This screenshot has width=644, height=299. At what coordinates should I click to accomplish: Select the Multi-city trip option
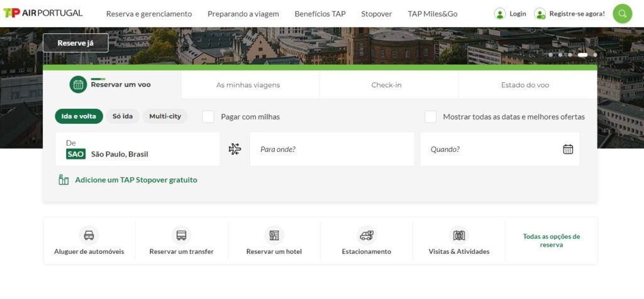click(165, 116)
